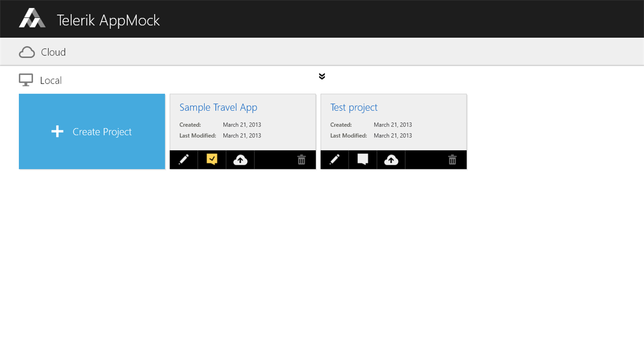Upload Test project to cloud
The image size is (644, 362).
391,160
